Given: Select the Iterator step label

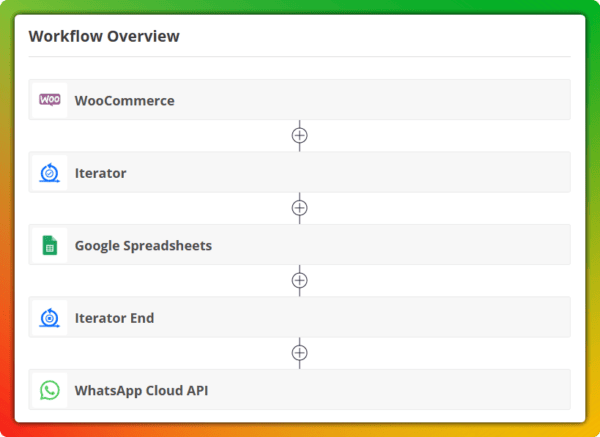Looking at the screenshot, I should pos(100,173).
